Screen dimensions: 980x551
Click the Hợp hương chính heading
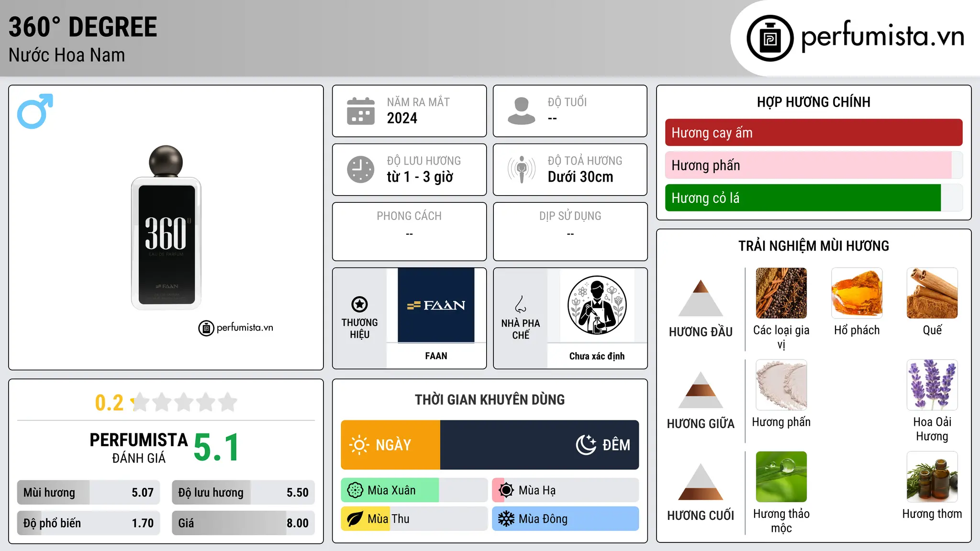click(813, 102)
